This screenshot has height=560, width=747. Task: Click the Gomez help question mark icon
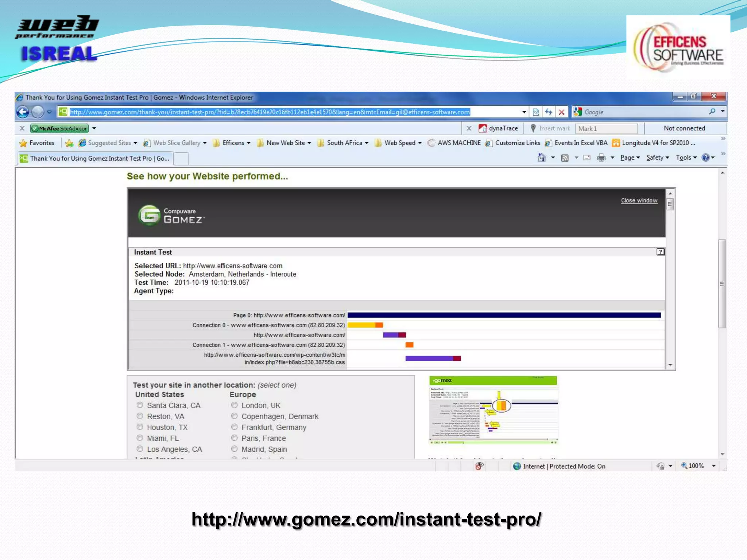click(x=660, y=252)
